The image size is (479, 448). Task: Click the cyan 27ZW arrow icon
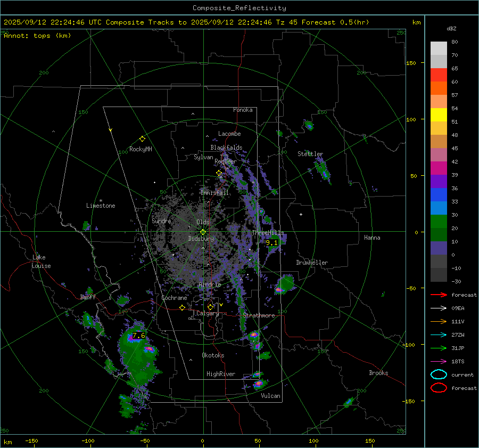[439, 335]
